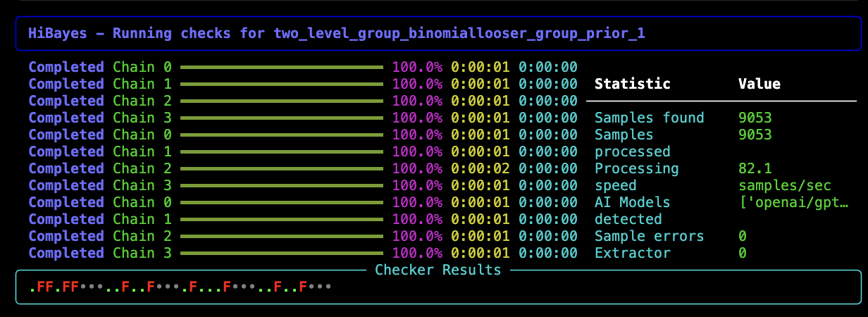Click 100.0% in the topmost Chain 0 row

click(417, 67)
